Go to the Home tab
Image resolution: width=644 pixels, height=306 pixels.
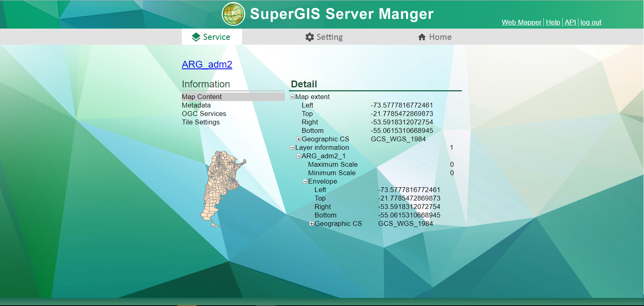pyautogui.click(x=435, y=37)
